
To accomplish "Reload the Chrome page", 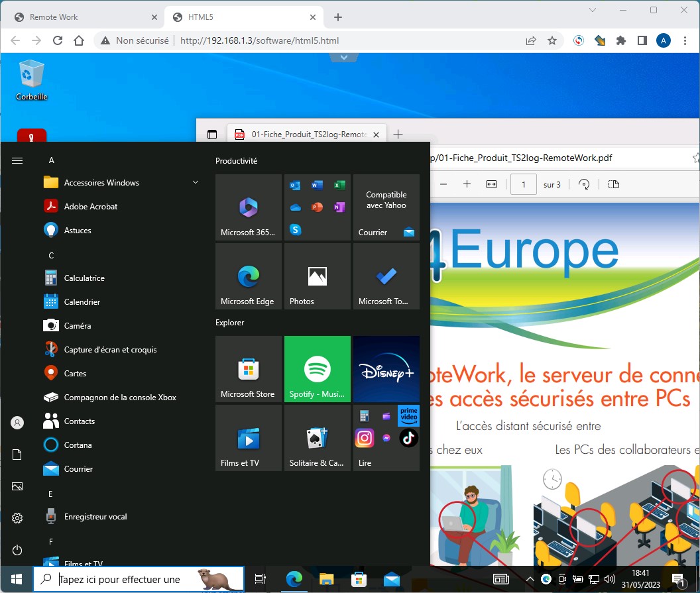I will (x=58, y=40).
